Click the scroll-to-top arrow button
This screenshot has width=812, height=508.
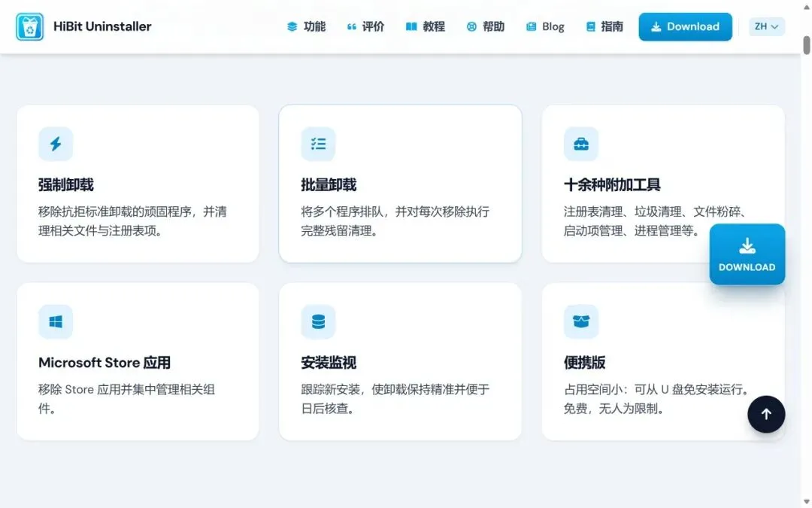pyautogui.click(x=766, y=414)
